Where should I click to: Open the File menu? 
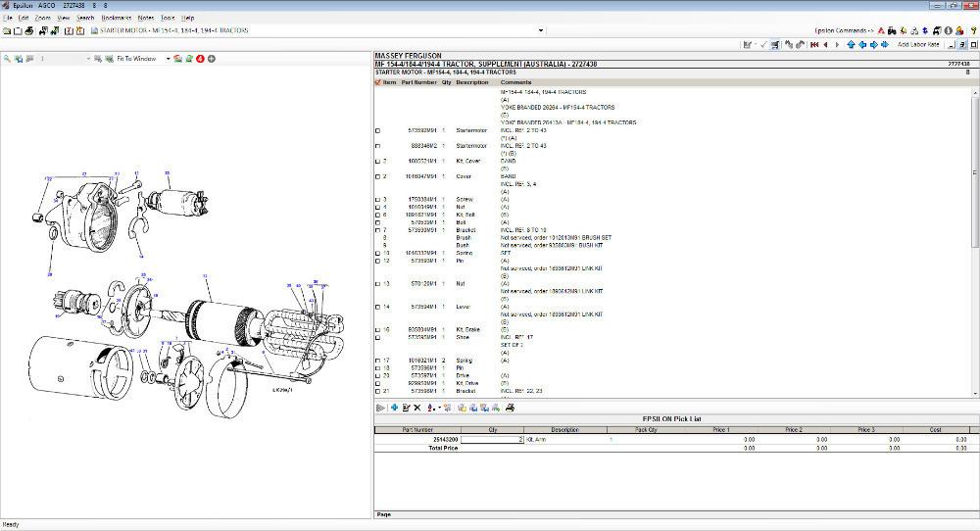coord(8,18)
